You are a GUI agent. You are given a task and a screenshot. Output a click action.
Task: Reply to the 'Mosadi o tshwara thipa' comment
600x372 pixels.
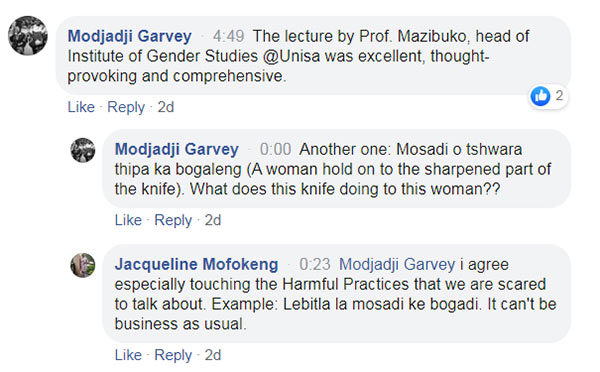[173, 220]
